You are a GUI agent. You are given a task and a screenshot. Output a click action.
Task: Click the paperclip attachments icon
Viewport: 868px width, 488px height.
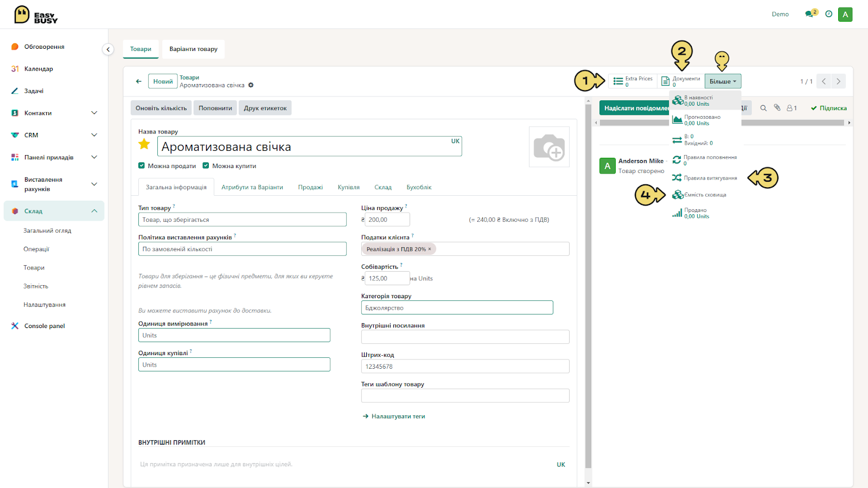[777, 108]
